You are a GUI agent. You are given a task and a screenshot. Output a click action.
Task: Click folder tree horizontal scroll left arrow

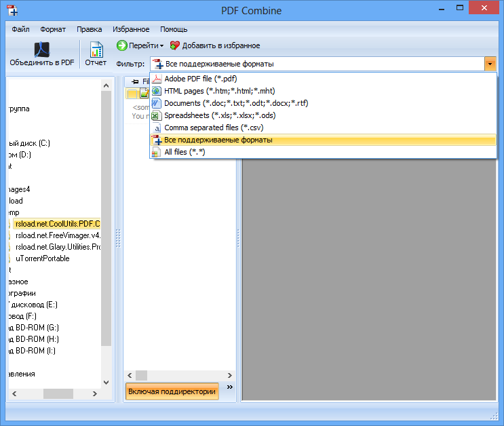[x=14, y=393]
